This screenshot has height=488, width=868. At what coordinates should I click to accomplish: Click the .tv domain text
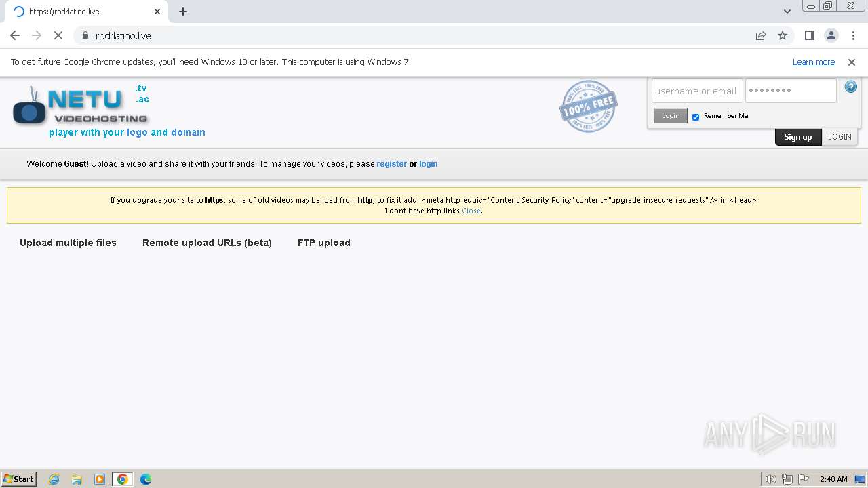pos(141,88)
